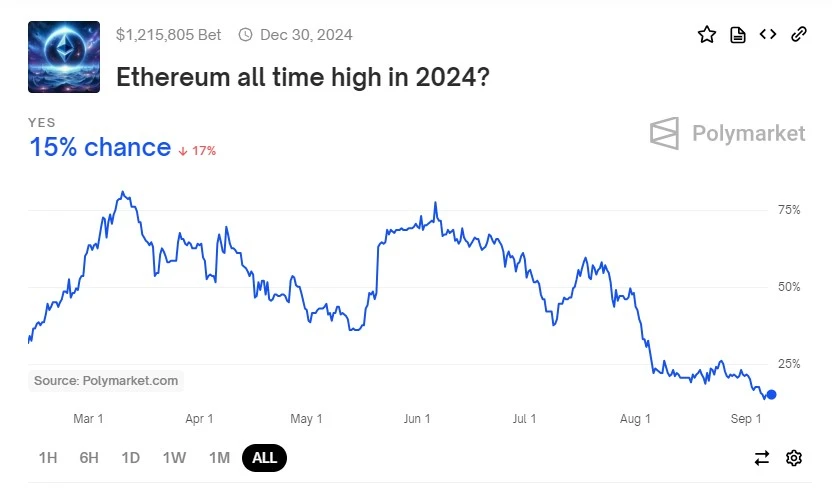Click the Dec 30, 2024 end date
This screenshot has height=504, width=832.
[306, 35]
